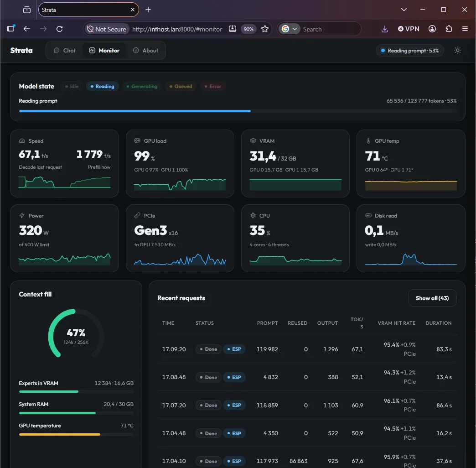This screenshot has width=476, height=468.
Task: Click the Reading prompt progress bar
Action: click(x=238, y=111)
